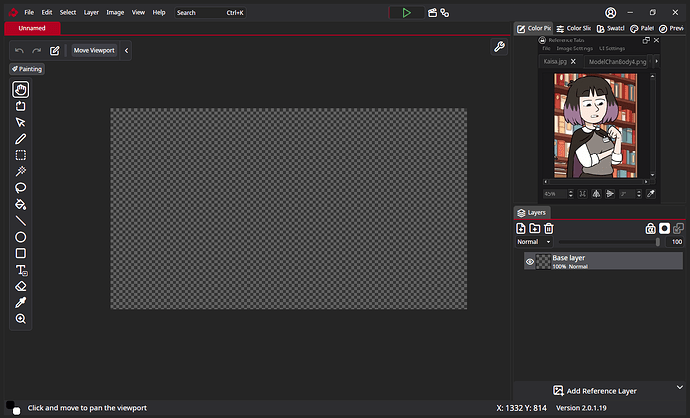Pick the Lasso selection tool
The image size is (690, 418).
[x=20, y=187]
